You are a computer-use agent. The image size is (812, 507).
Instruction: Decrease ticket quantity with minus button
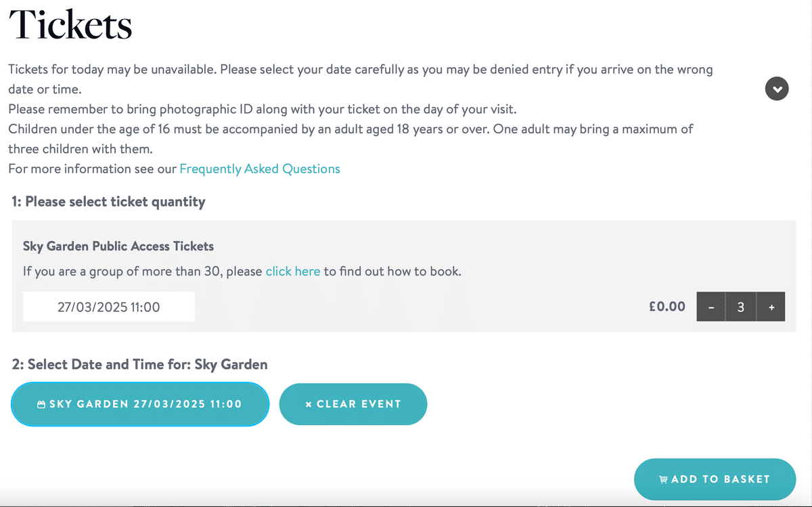[711, 307]
